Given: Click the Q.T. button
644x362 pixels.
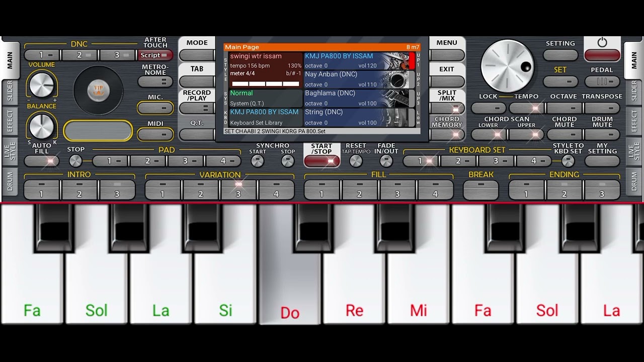Looking at the screenshot, I should [197, 134].
